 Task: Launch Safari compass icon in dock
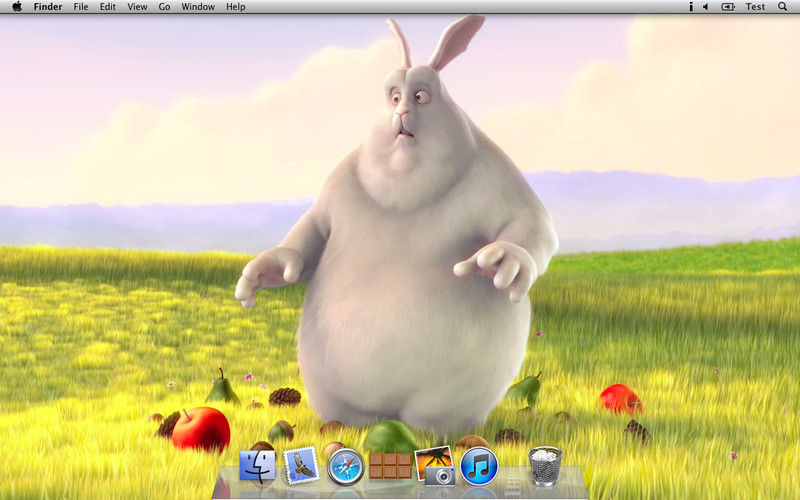346,466
